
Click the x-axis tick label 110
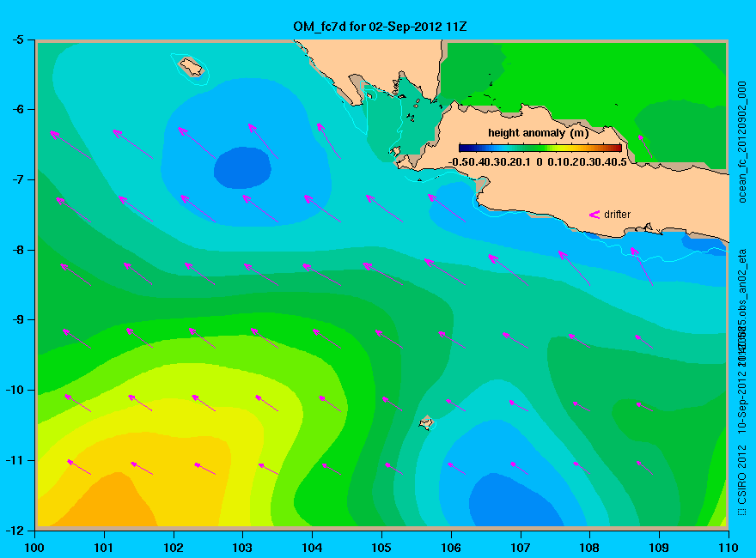click(x=729, y=548)
